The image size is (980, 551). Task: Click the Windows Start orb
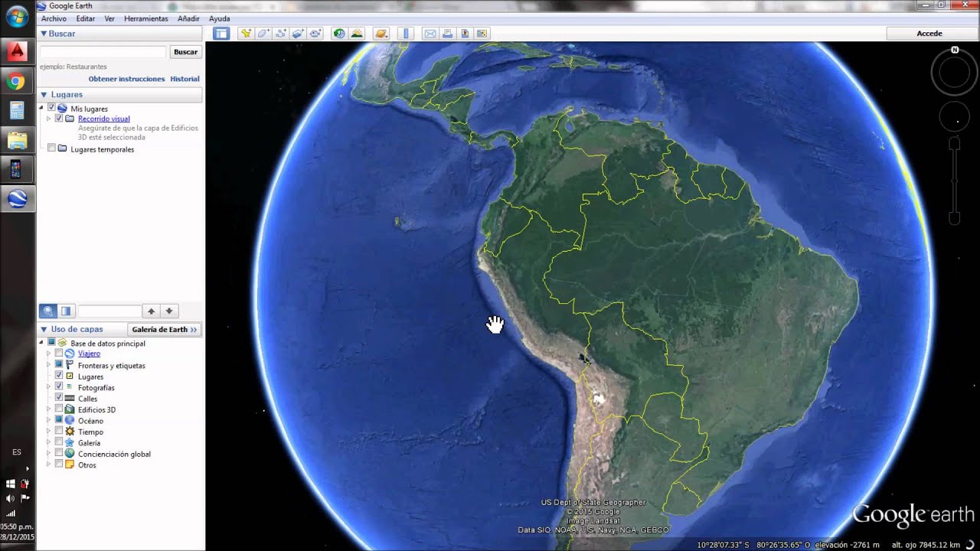(16, 17)
